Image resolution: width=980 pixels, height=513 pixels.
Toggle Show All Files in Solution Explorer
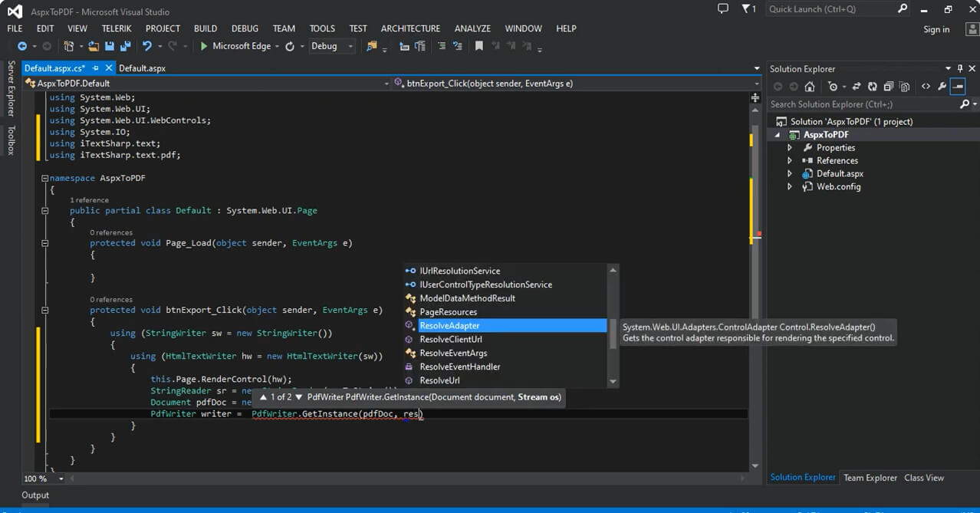905,87
